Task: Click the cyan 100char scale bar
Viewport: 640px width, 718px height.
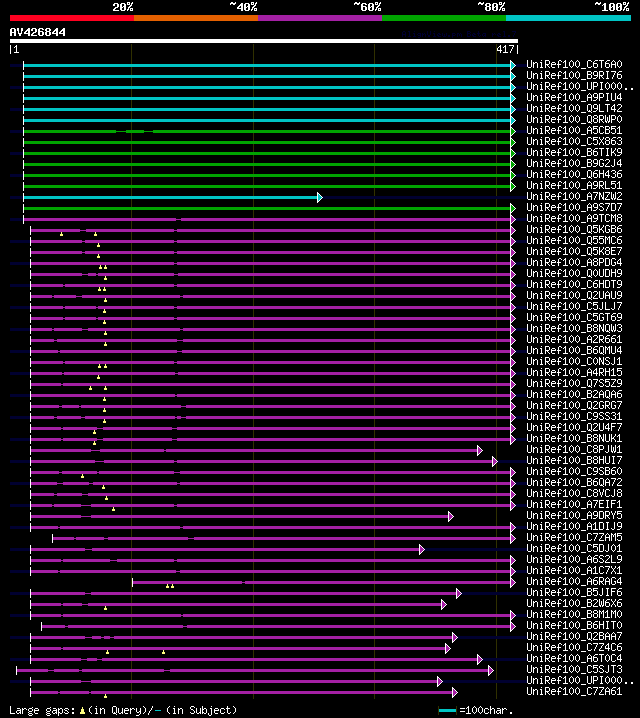Action: click(447, 711)
